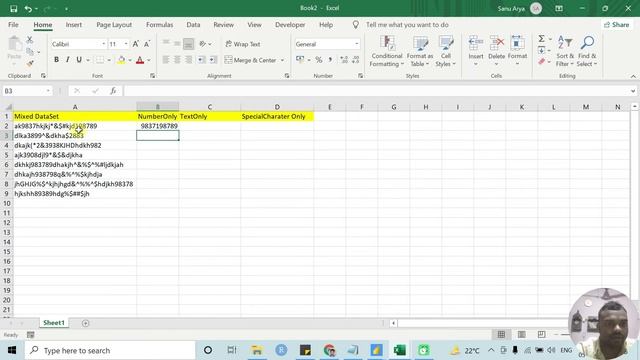Click Percent Style icon
640x360 pixels.
click(x=319, y=60)
